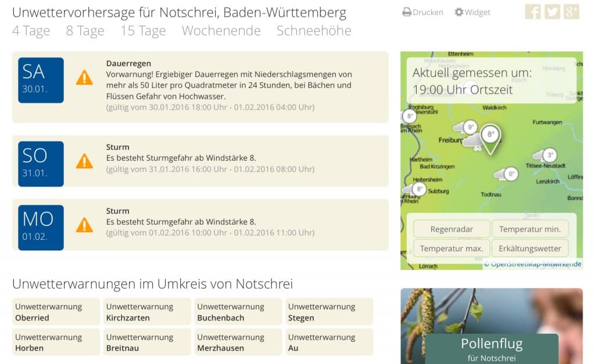Open Unwetterwarnung Kirchzarten

point(147,312)
